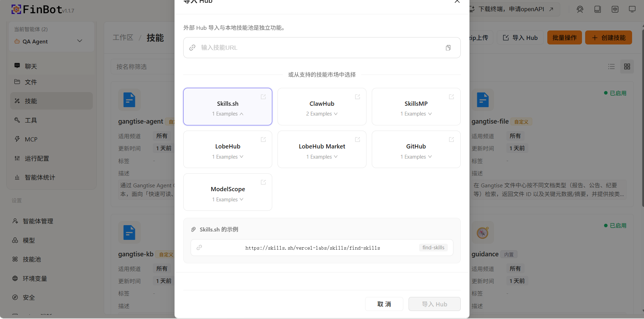Collapse Skills.sh 1 Examples list
The height and width of the screenshot is (319, 644).
tap(228, 114)
